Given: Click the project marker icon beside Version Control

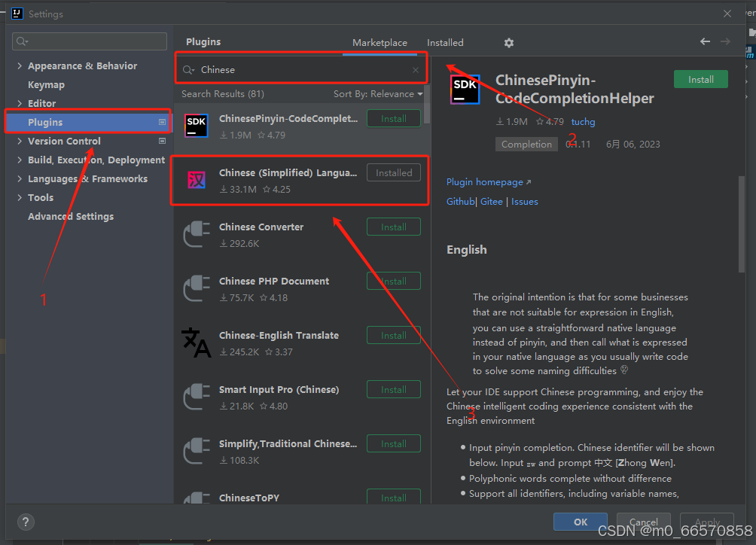Looking at the screenshot, I should pos(163,142).
